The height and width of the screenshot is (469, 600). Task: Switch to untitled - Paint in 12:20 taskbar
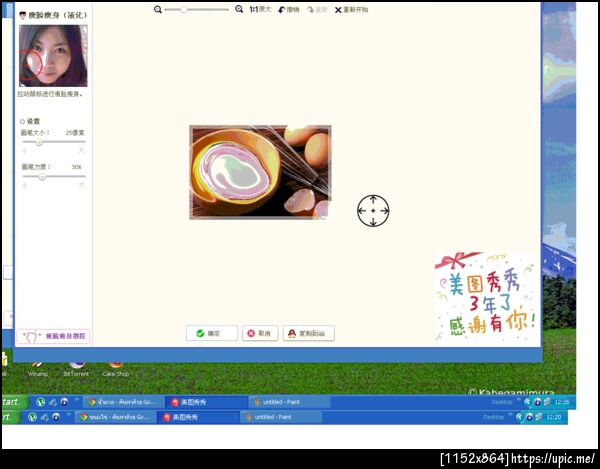[x=281, y=417]
